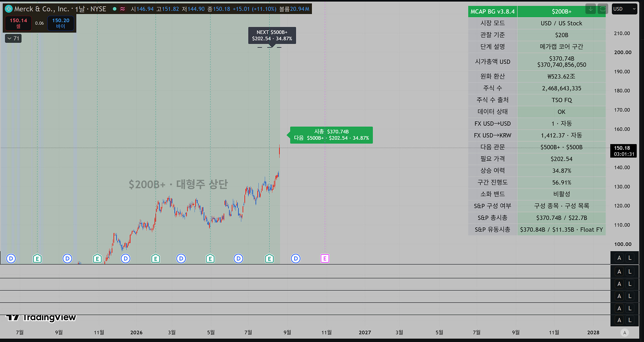This screenshot has height=342, width=644.
Task: Click the 2028 label on the time axis
Action: (x=593, y=332)
